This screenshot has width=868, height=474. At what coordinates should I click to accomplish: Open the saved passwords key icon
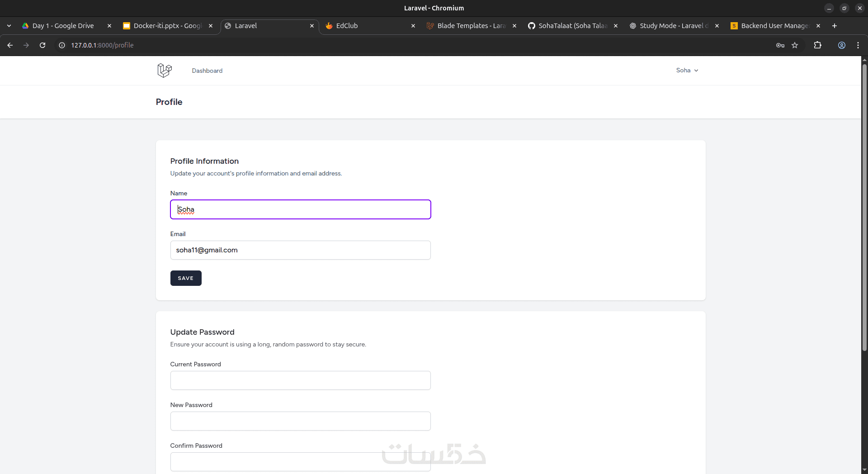pos(780,45)
